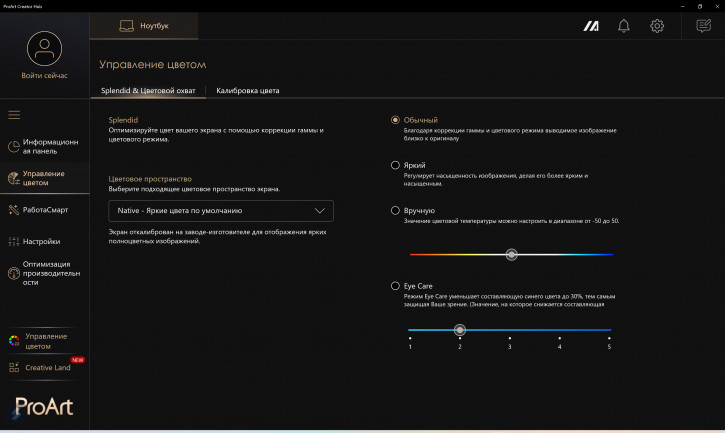The image size is (725, 433).
Task: Select the Ноутбук device tab
Action: (144, 26)
